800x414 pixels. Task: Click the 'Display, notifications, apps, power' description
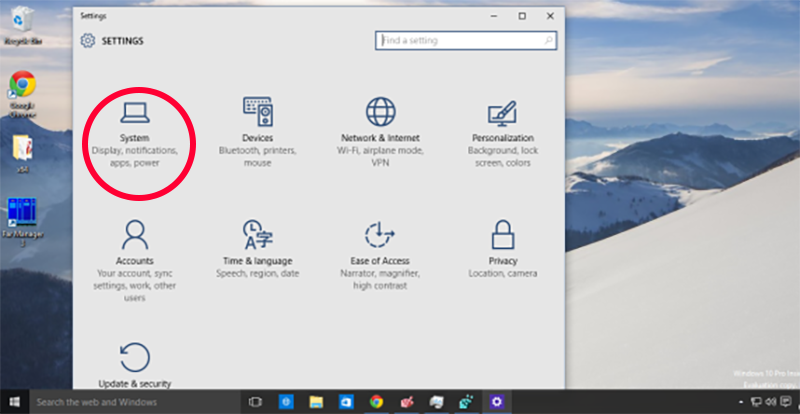[x=135, y=157]
